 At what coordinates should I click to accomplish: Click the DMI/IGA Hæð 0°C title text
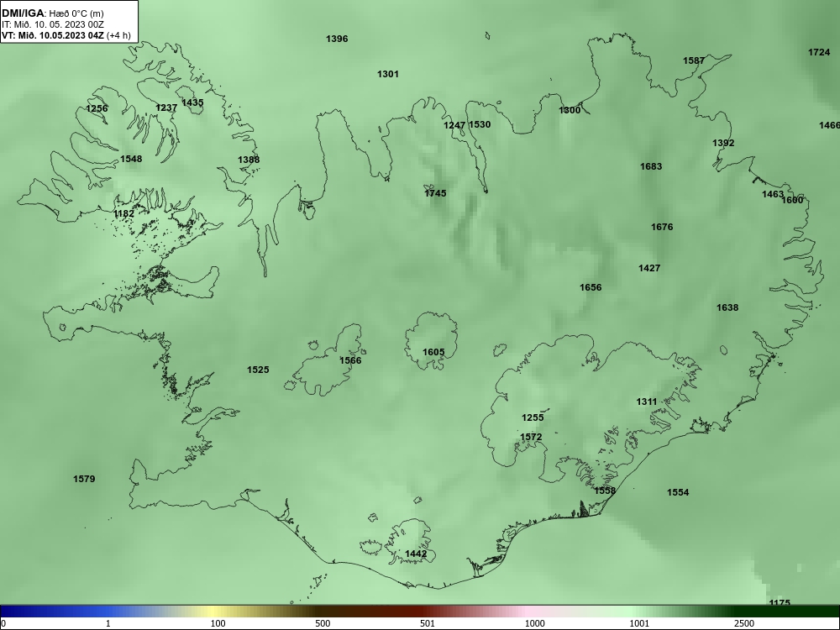(x=52, y=13)
